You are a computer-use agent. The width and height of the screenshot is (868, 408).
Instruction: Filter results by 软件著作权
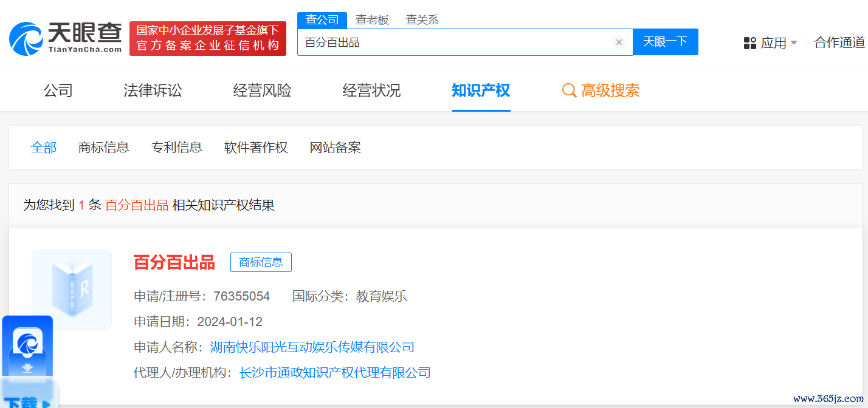click(256, 148)
